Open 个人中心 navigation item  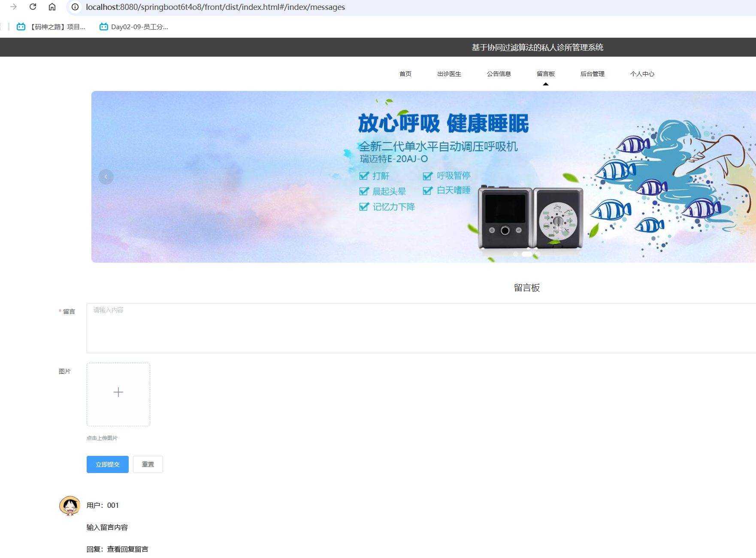pyautogui.click(x=642, y=74)
